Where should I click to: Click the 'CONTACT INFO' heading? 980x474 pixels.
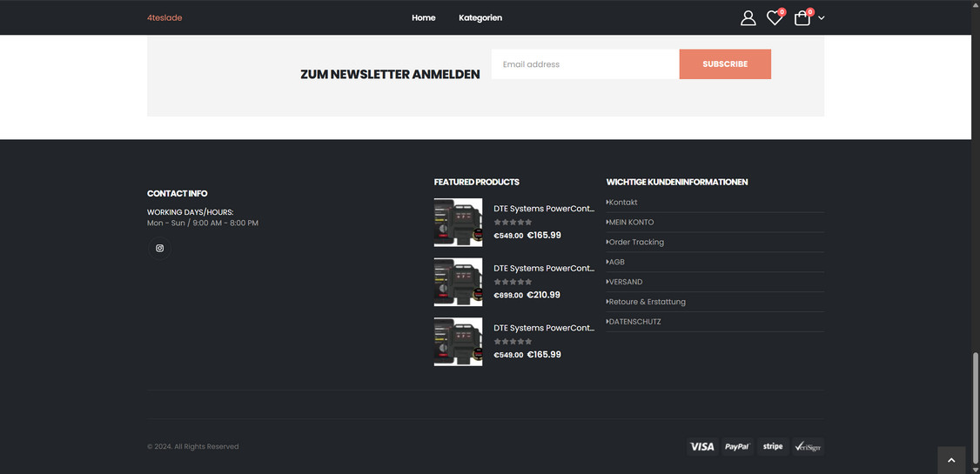click(177, 194)
